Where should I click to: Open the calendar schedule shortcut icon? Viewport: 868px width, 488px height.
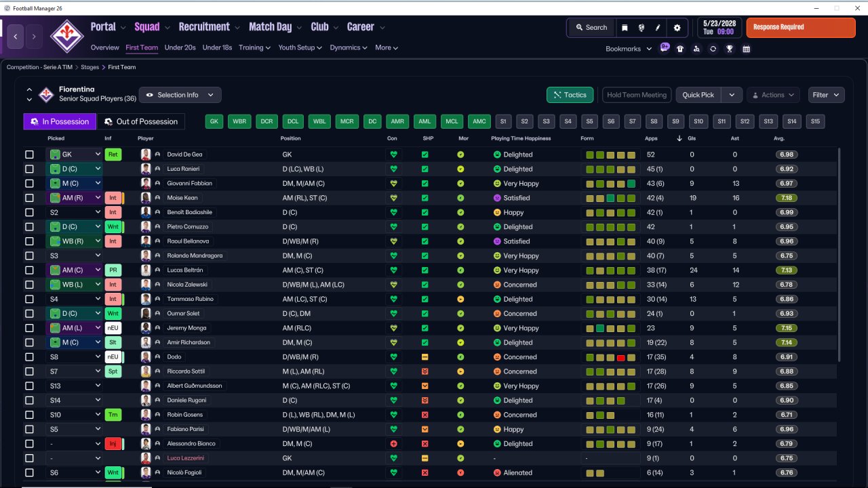tap(747, 49)
